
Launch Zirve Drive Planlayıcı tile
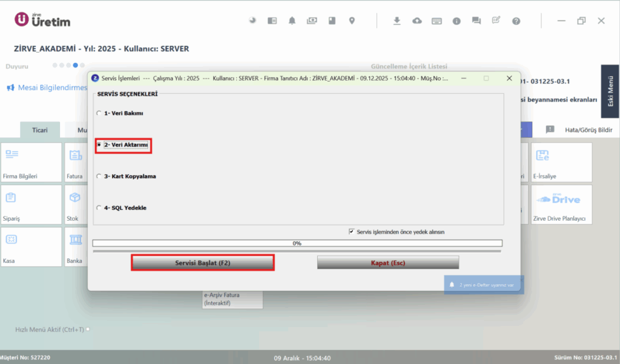click(x=561, y=204)
